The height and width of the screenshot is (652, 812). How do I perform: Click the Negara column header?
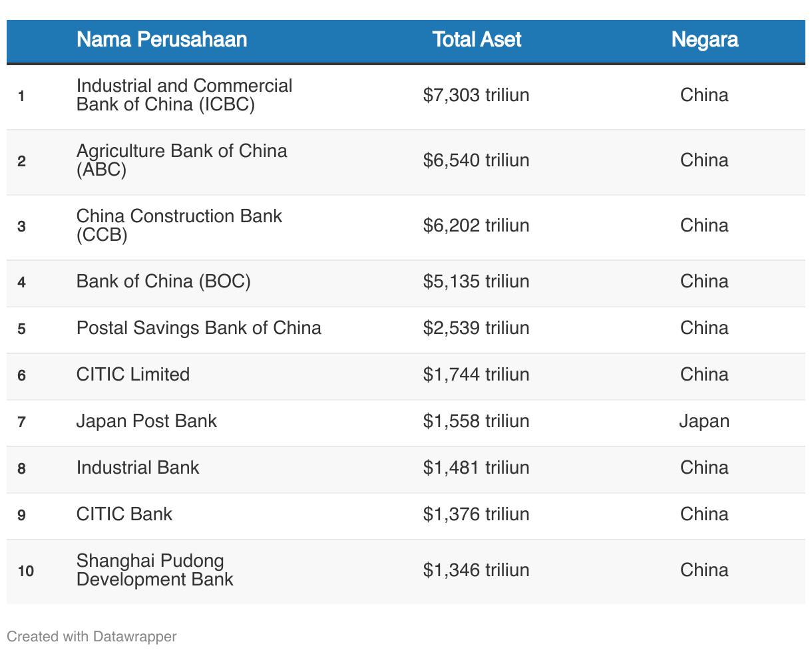(704, 39)
